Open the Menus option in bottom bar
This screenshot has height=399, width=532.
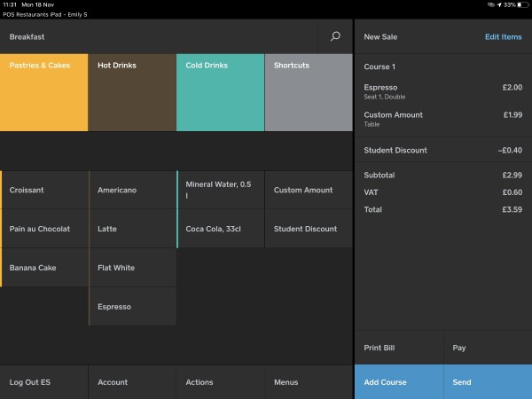[x=308, y=382]
